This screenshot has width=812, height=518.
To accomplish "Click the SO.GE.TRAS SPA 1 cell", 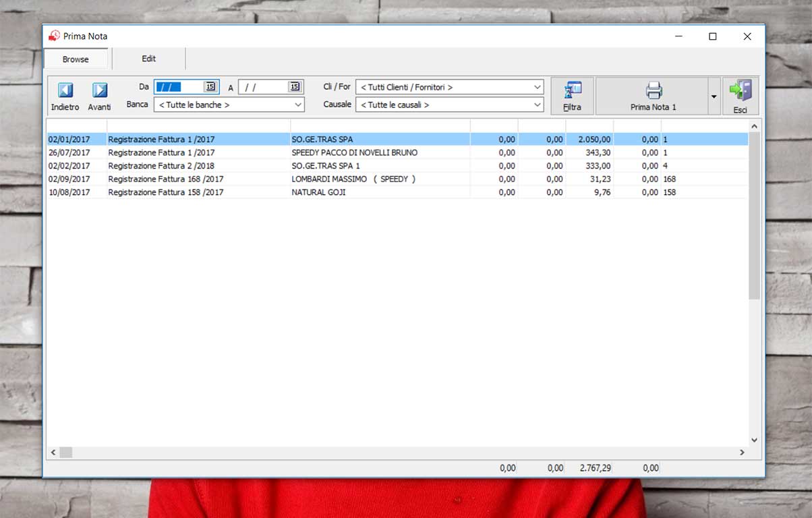I will point(380,166).
